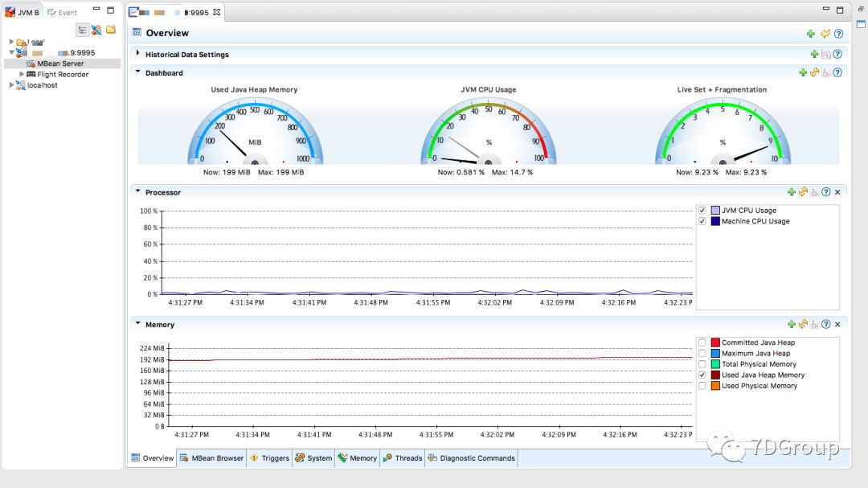This screenshot has height=488, width=868.
Task: Click the Overview page icon beside title
Action: click(x=137, y=33)
